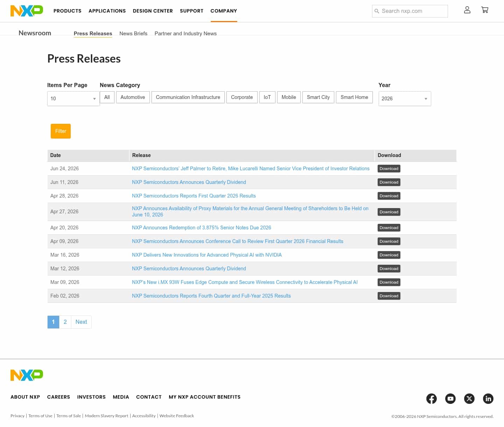The image size is (504, 427).
Task: Open the Senior Notes Due 2026 article
Action: pos(202,228)
